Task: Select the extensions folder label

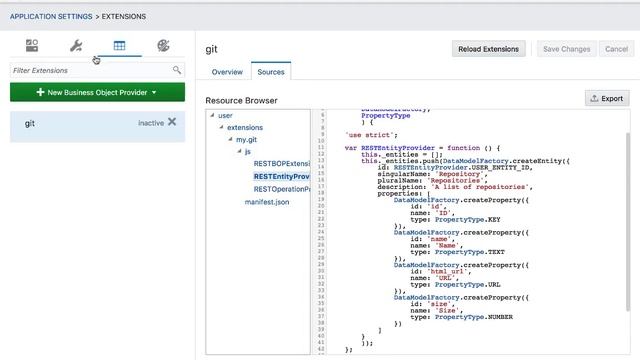Action: (x=245, y=127)
